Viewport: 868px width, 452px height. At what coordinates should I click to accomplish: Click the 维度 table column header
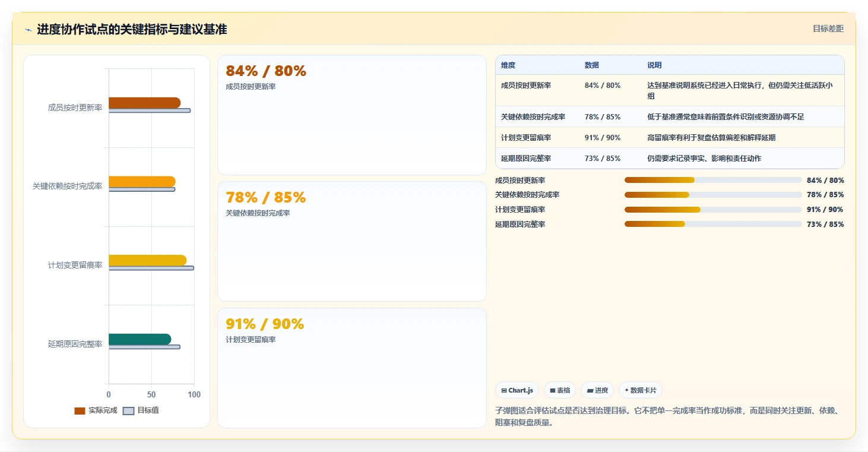pos(508,65)
